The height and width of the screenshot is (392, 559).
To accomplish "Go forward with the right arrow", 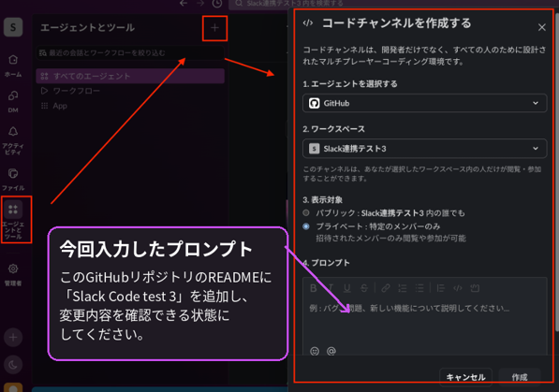I will click(200, 4).
